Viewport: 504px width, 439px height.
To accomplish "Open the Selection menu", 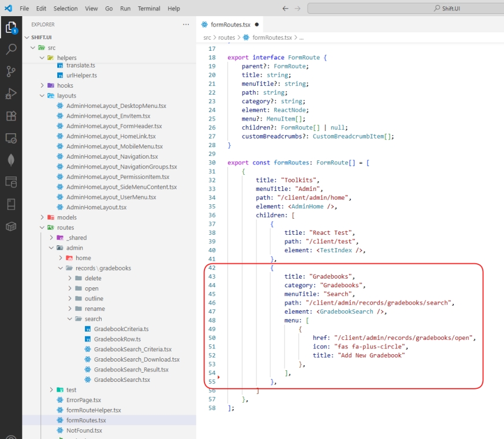I will [x=66, y=8].
